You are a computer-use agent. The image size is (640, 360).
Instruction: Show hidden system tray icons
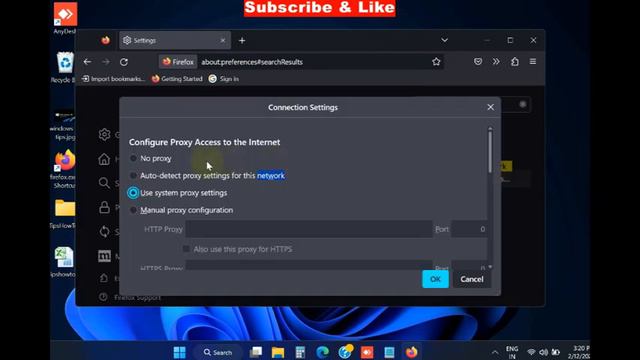click(495, 352)
